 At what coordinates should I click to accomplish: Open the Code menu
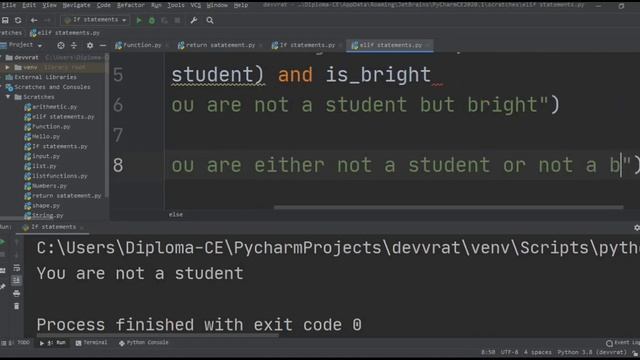pos(104,5)
